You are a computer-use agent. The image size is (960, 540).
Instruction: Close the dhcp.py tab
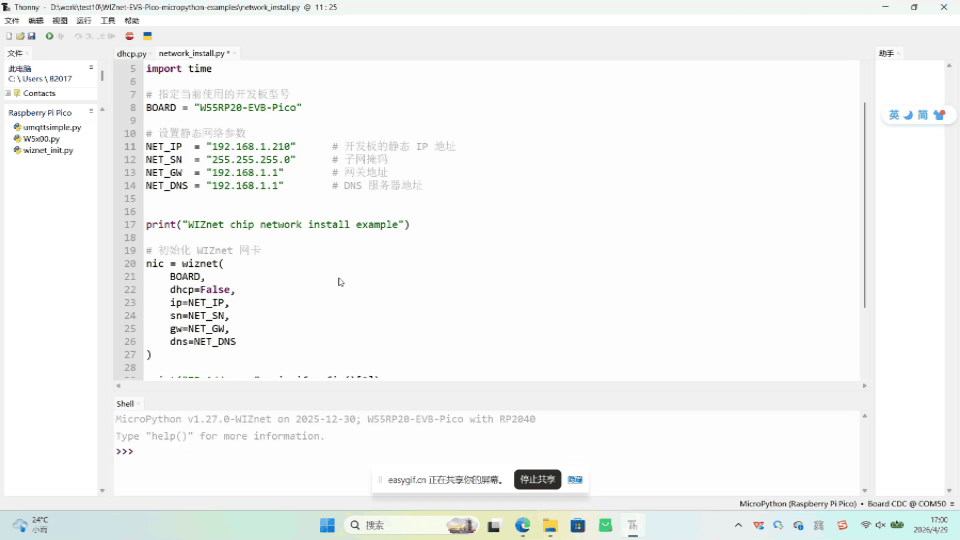[x=150, y=53]
